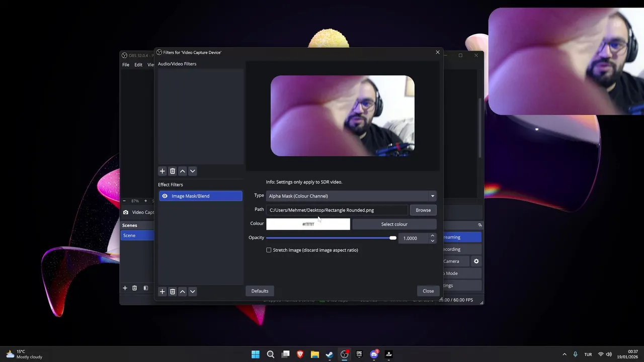Click Browse to choose mask image
644x362 pixels.
[x=423, y=210]
